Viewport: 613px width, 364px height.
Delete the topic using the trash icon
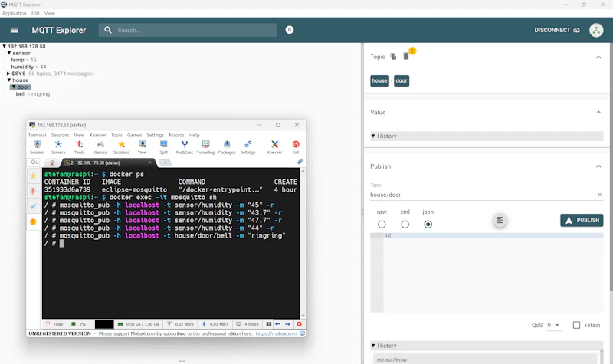(406, 57)
